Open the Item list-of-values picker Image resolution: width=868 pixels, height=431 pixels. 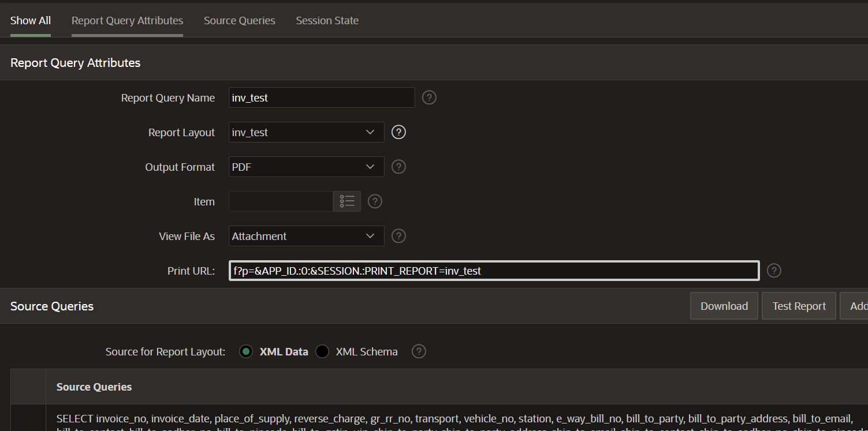click(x=347, y=201)
